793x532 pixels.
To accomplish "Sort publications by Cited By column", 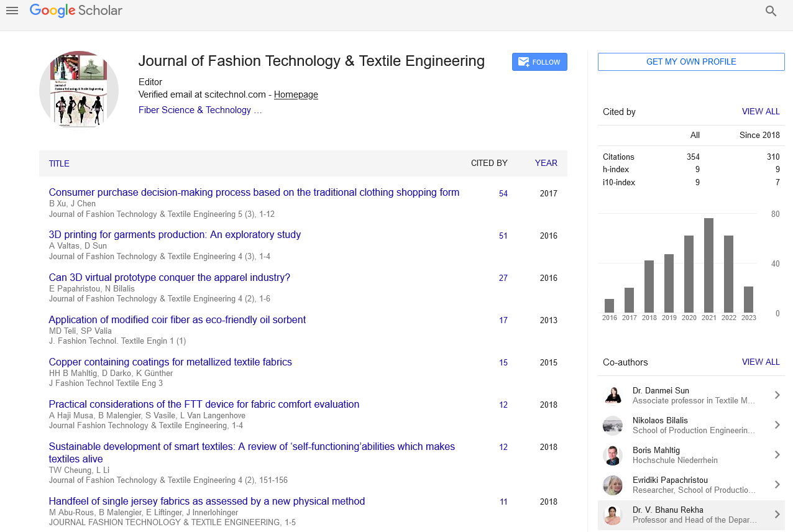I will tap(489, 163).
